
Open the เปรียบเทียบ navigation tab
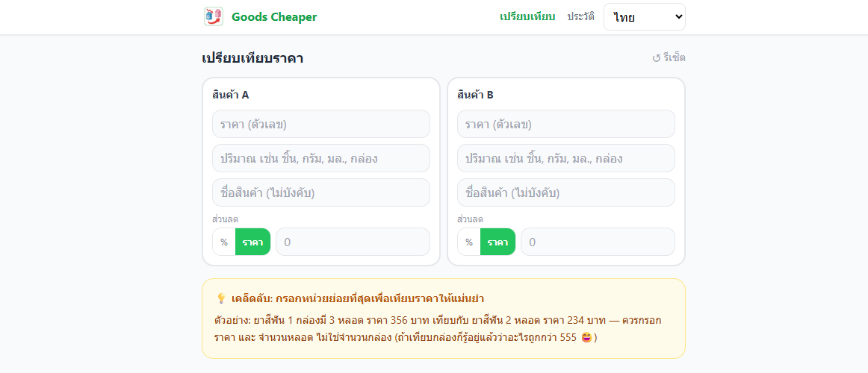527,16
